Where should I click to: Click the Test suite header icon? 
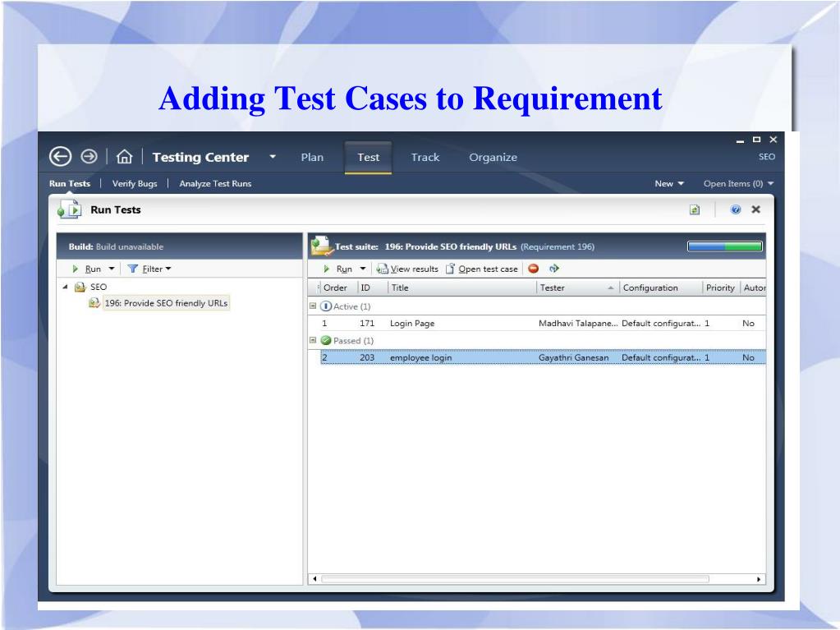coord(321,246)
